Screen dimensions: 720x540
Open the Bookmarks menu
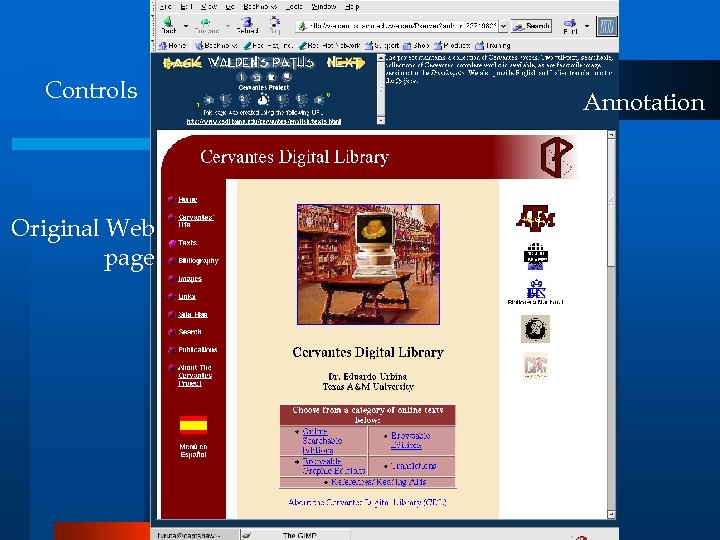coord(260,6)
